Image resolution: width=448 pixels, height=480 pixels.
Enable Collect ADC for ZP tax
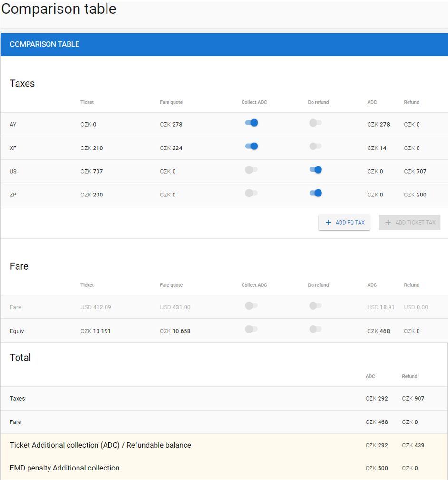click(x=251, y=193)
